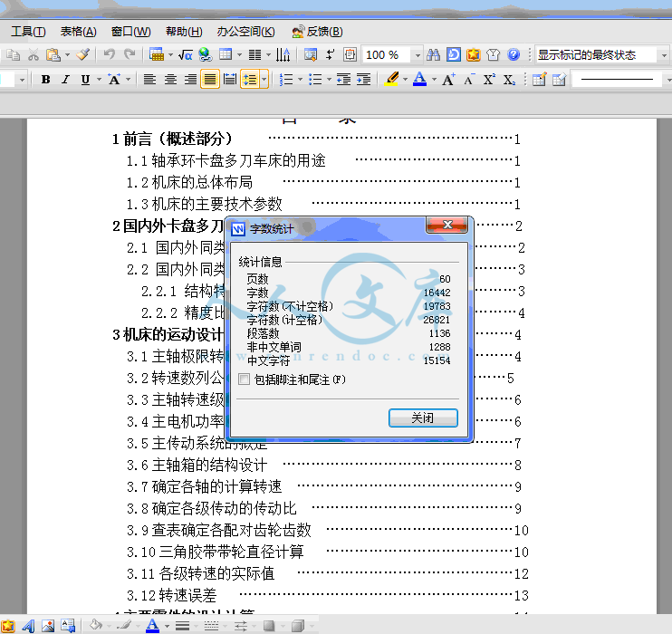The height and width of the screenshot is (634, 672).
Task: Click the line style selector box
Action: tap(617, 80)
